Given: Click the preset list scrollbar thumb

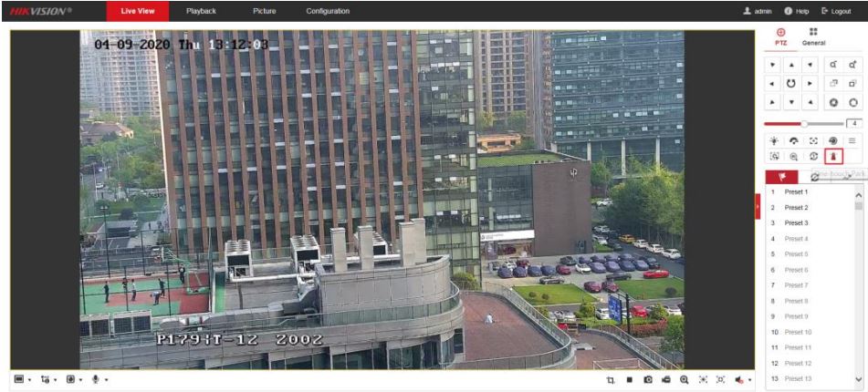Looking at the screenshot, I should (x=859, y=206).
